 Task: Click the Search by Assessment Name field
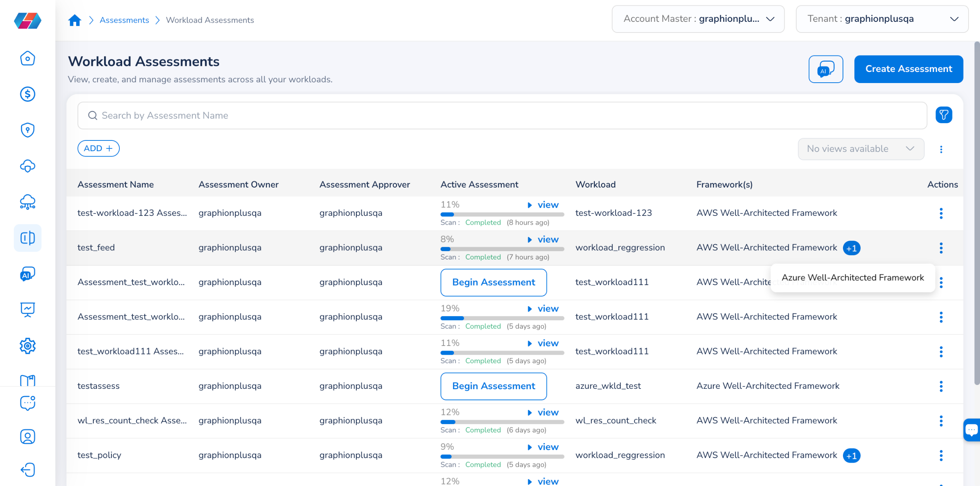[x=501, y=116]
